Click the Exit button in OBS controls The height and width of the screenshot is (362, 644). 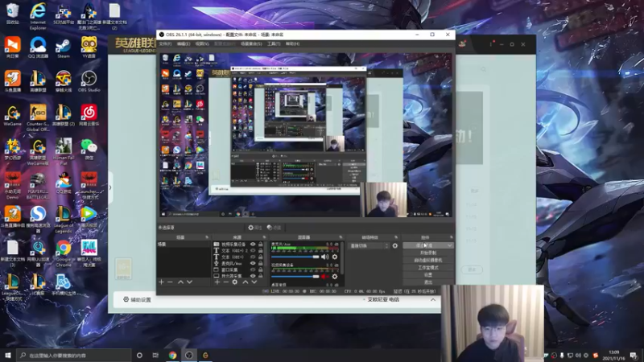(428, 282)
